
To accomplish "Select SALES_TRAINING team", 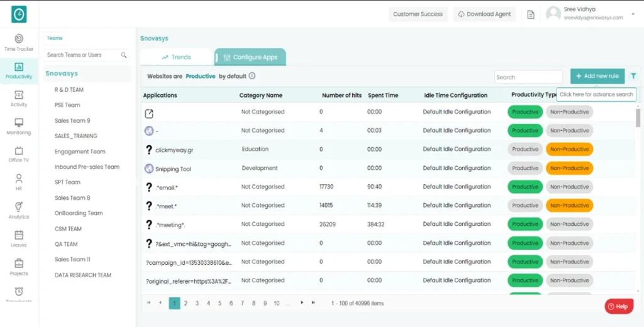I will point(76,136).
